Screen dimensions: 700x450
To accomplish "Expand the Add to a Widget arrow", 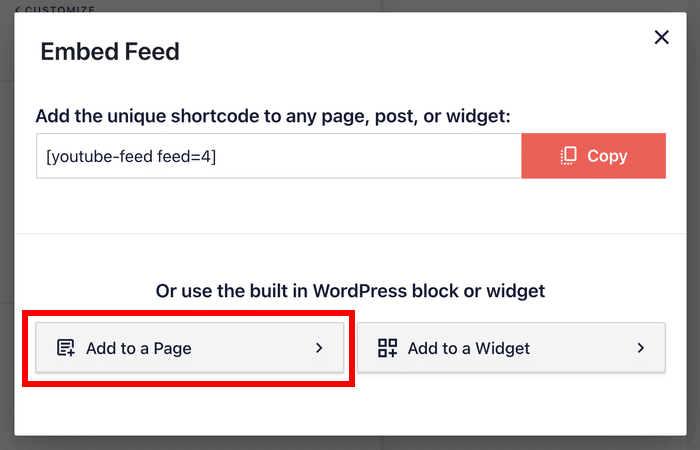I will (x=640, y=348).
